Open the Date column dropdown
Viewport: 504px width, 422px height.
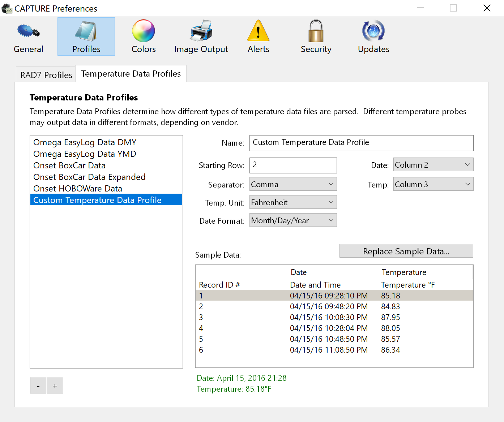[x=433, y=165]
